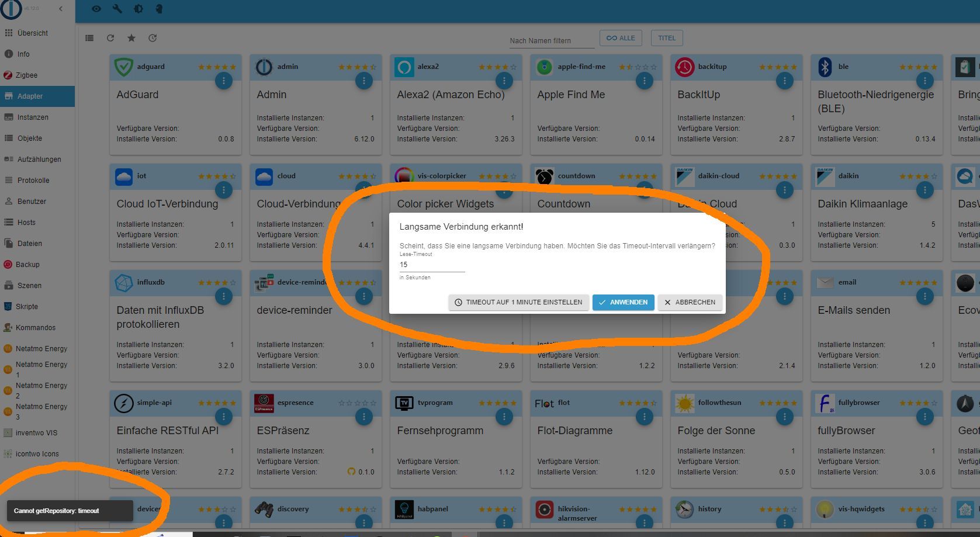Viewport: 980px width, 537px height.
Task: Open inventwo VIS in the sidebar
Action: (37, 433)
